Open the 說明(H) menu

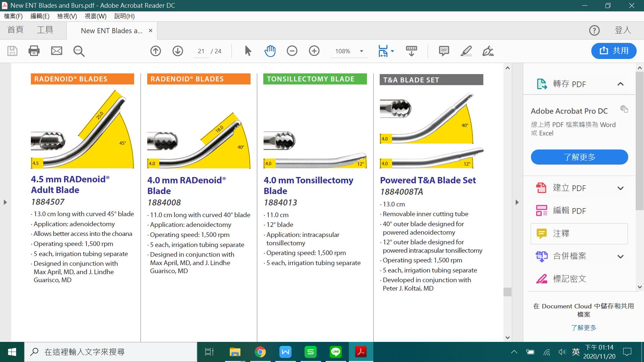pyautogui.click(x=124, y=16)
